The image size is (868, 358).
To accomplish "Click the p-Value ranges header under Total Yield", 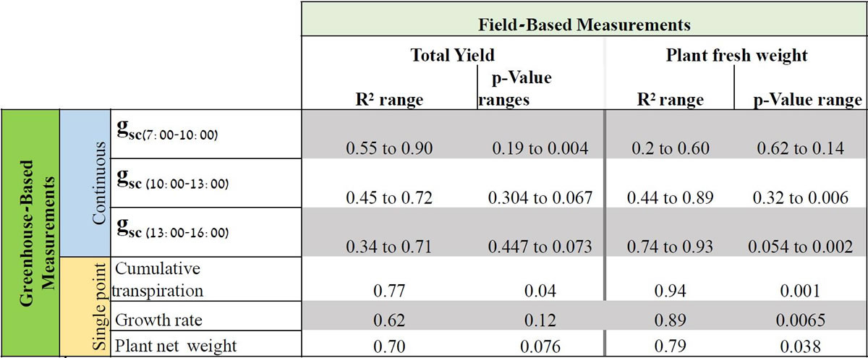I will click(x=515, y=88).
